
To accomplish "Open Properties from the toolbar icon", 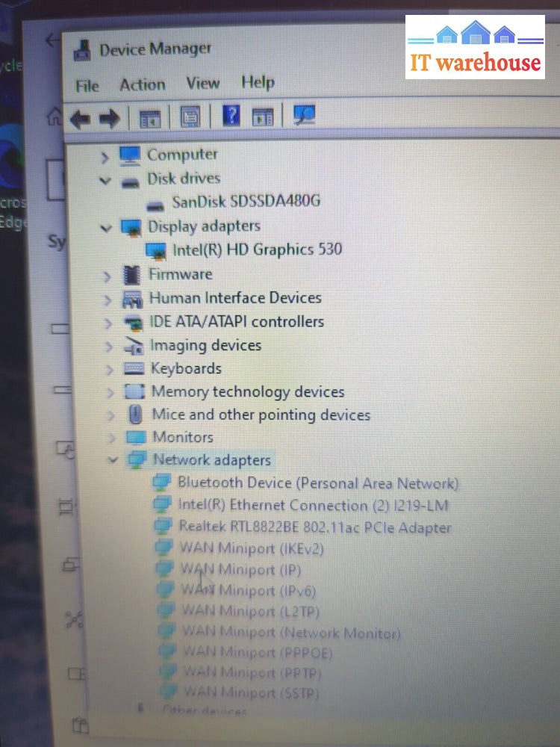I will [x=190, y=117].
